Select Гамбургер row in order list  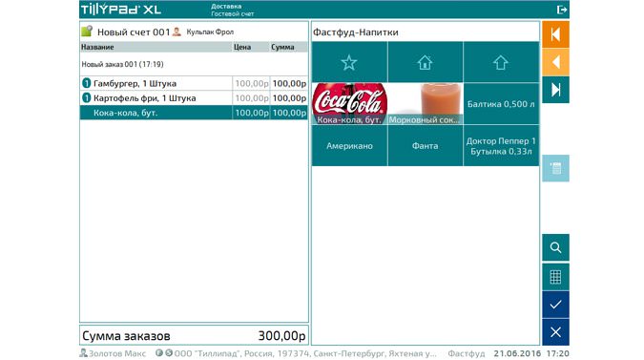tap(194, 83)
